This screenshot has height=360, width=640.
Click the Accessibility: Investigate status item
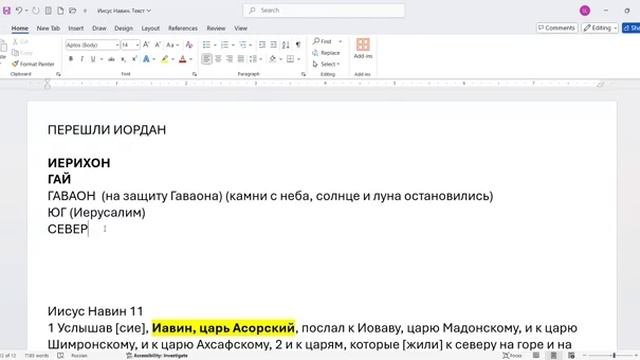coord(157,356)
